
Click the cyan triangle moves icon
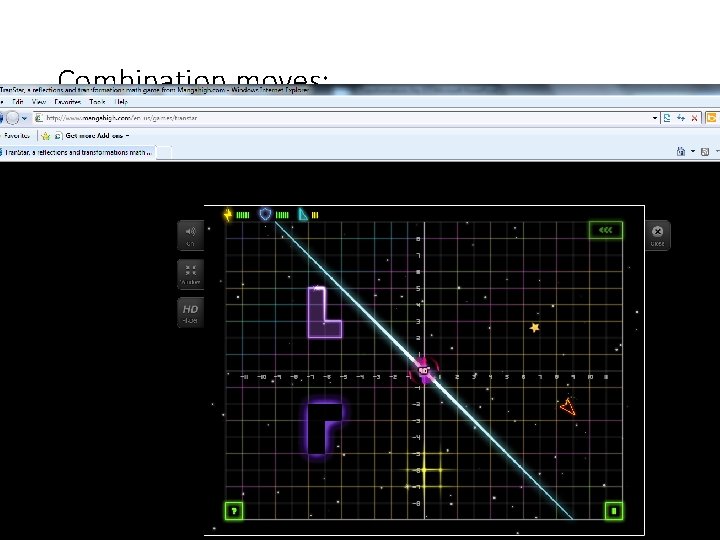pos(303,214)
